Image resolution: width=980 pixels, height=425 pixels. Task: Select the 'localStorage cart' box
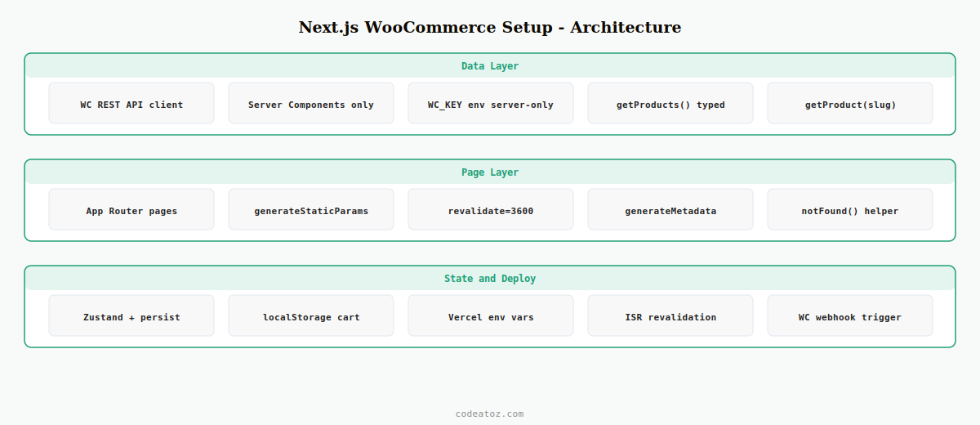(x=311, y=315)
